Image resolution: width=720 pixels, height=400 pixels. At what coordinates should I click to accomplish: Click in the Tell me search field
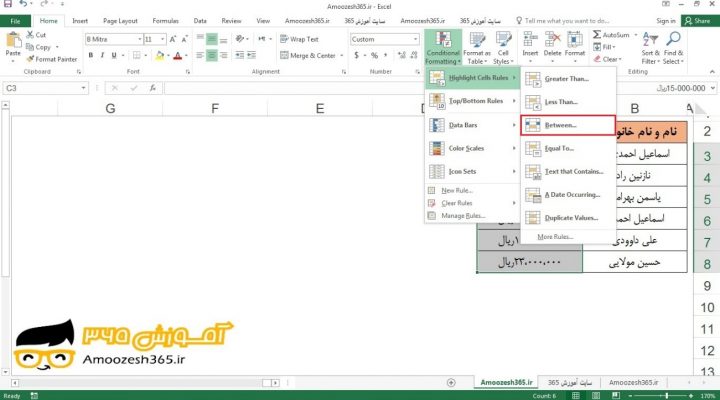(x=562, y=21)
